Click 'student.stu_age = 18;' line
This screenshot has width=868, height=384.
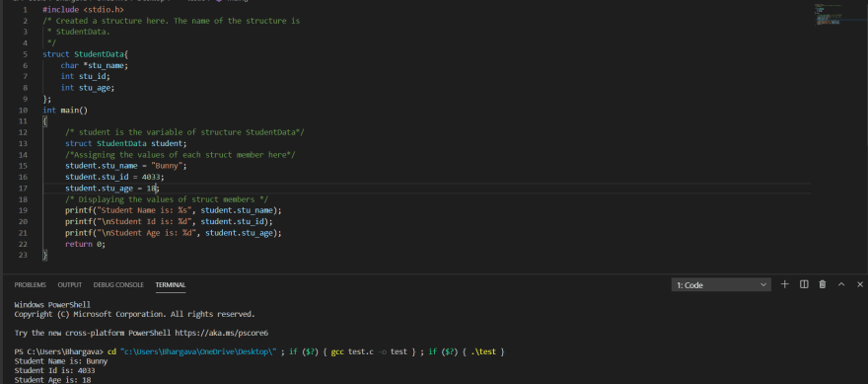[112, 189]
